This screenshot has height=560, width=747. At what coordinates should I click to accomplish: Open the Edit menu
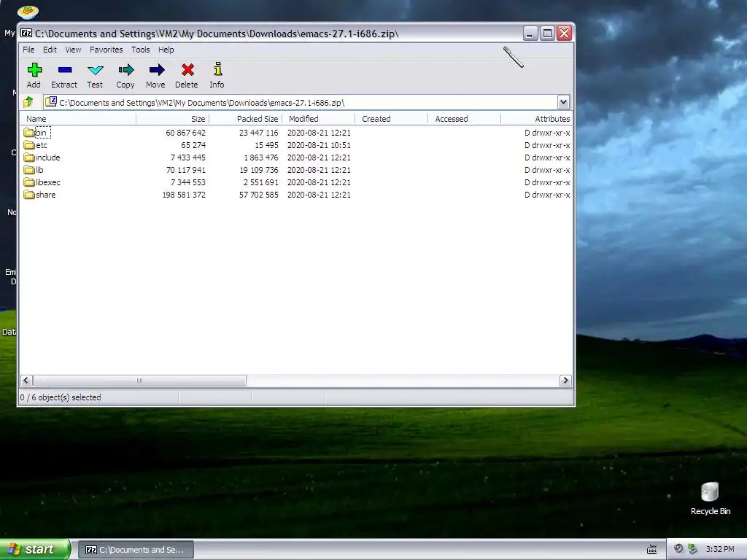tap(50, 50)
